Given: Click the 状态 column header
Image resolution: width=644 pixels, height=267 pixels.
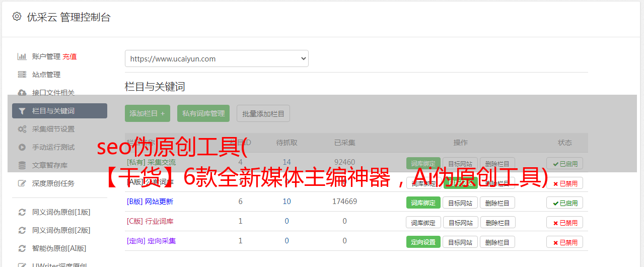Looking at the screenshot, I should click(x=565, y=143).
